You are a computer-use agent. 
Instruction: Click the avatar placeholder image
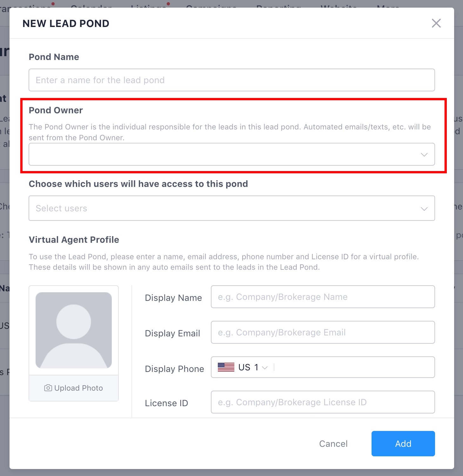coord(74,330)
